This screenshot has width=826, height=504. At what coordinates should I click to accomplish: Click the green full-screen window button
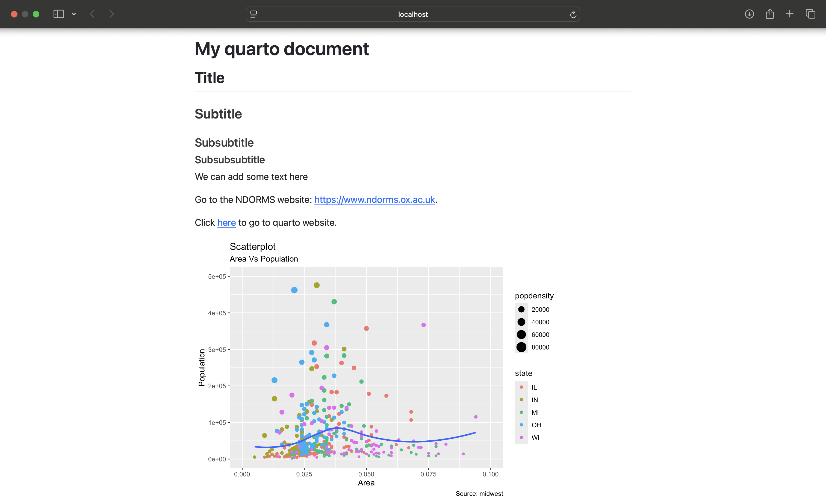[36, 14]
